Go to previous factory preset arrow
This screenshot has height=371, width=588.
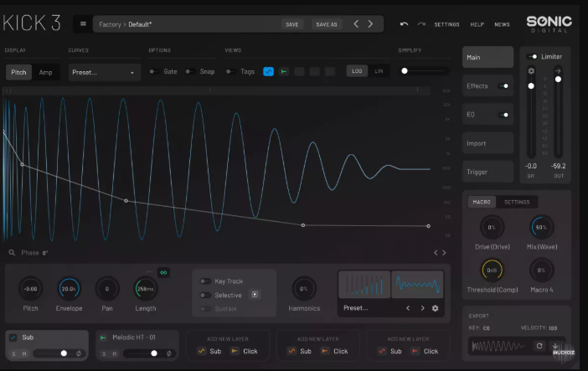click(x=356, y=24)
